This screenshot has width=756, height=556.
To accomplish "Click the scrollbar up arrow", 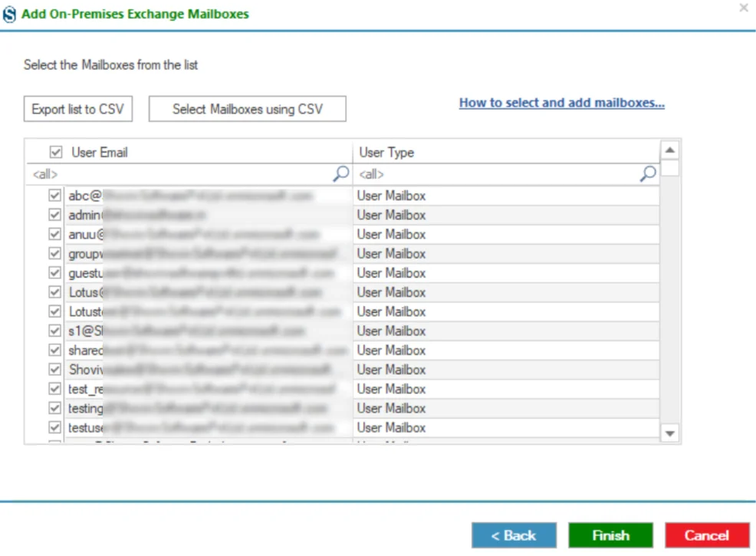I will pos(669,150).
